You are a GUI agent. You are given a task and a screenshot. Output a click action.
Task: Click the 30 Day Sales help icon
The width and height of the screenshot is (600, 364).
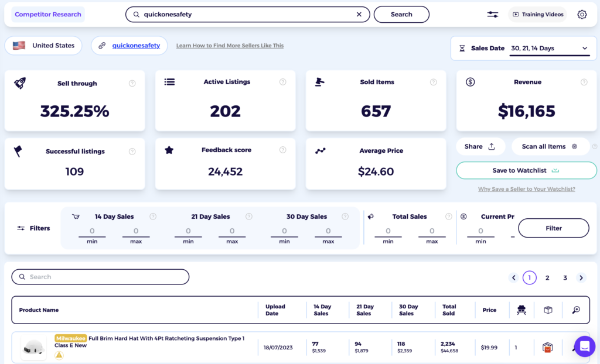click(x=345, y=217)
